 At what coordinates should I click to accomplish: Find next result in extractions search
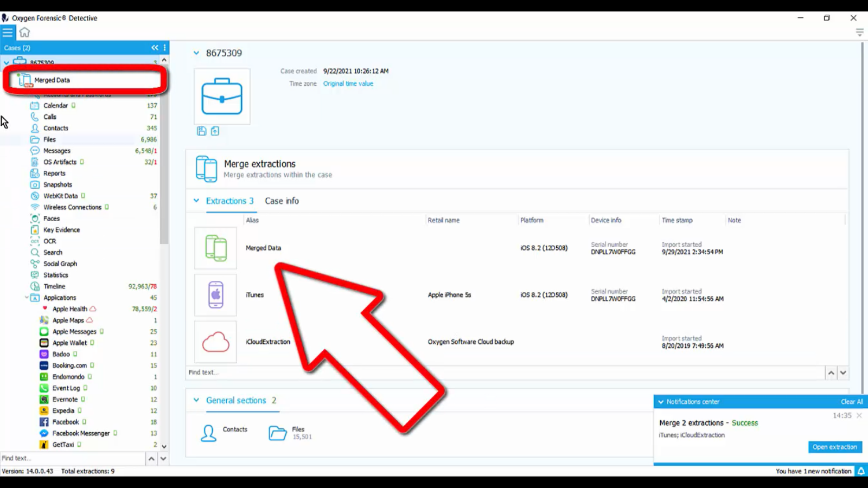click(843, 373)
